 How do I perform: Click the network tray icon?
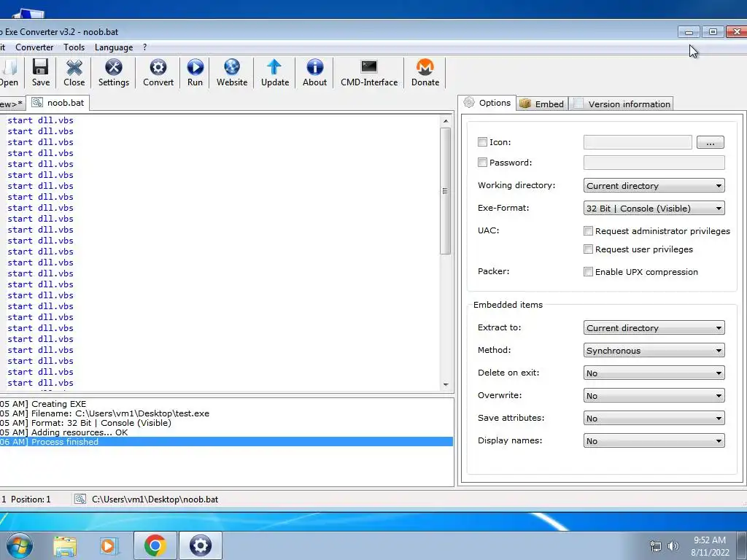click(x=656, y=546)
